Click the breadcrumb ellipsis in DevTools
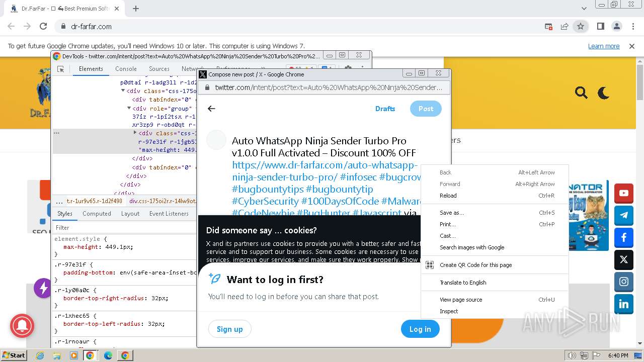The height and width of the screenshot is (362, 644). click(59, 201)
